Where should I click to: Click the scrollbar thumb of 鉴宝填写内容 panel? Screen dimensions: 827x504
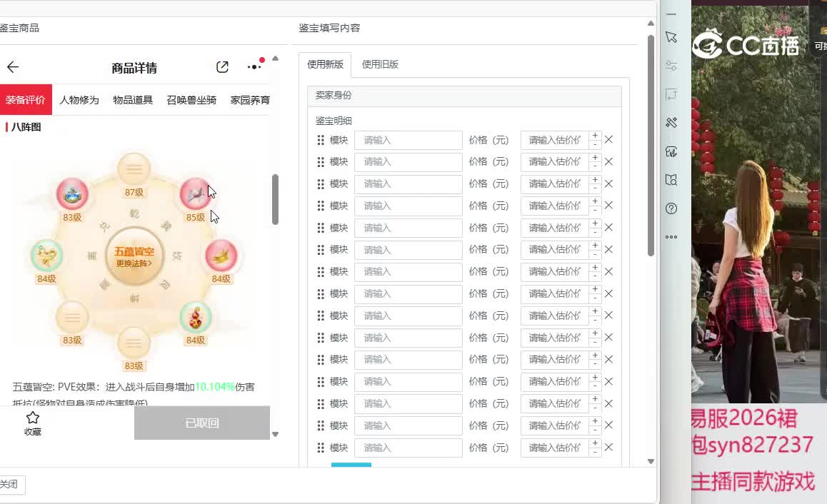coord(651,146)
